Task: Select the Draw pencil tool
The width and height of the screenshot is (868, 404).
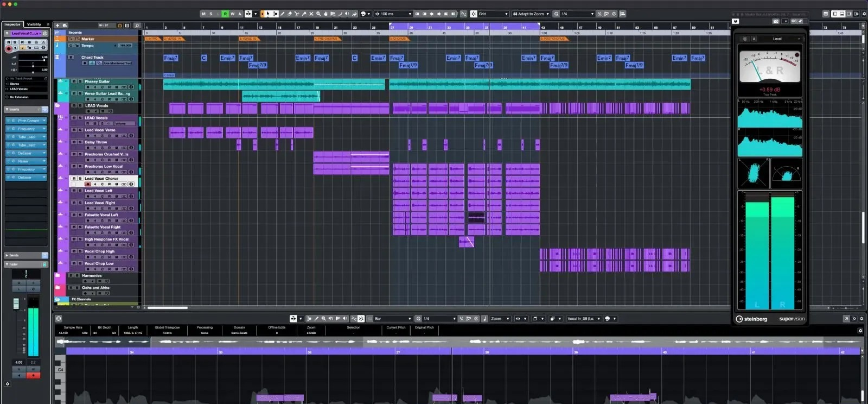Action: pos(282,14)
